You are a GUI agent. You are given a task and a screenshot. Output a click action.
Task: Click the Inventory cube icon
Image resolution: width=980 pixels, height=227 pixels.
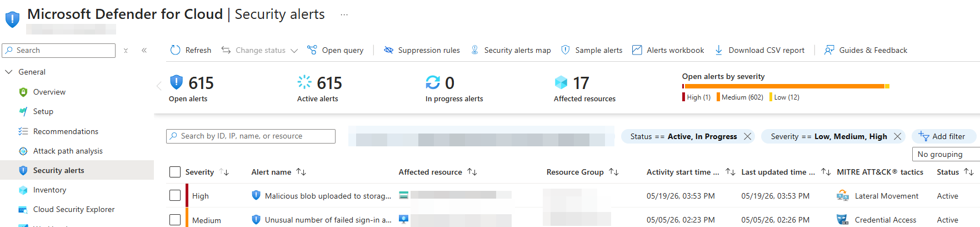[23, 190]
